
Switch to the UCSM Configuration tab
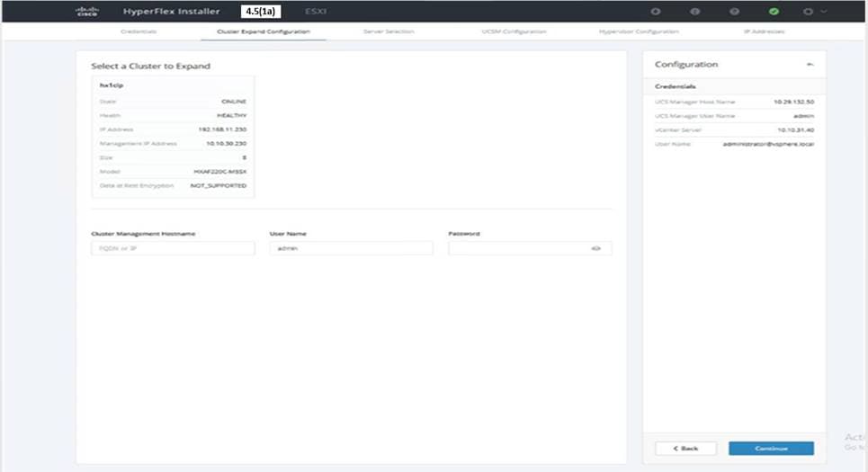pyautogui.click(x=514, y=31)
